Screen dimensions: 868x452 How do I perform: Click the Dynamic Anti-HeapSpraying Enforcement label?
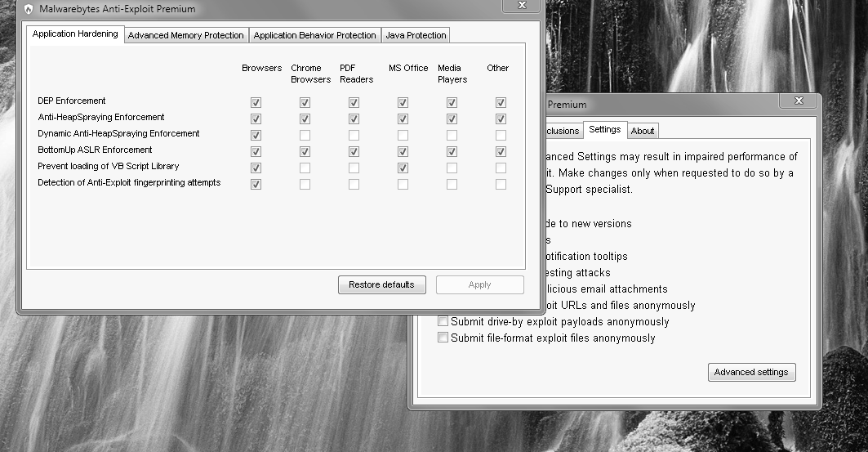(118, 133)
